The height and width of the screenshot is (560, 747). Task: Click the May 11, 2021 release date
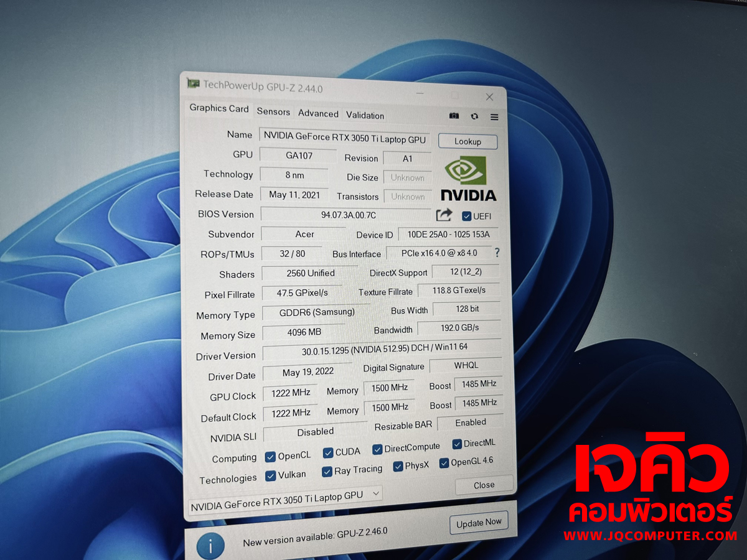(x=294, y=195)
